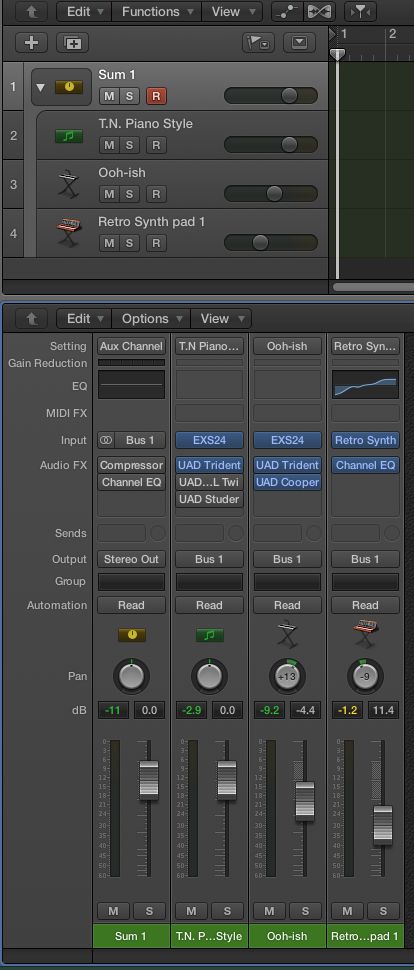The width and height of the screenshot is (414, 970).
Task: Click the add new track plus button
Action: (31, 43)
